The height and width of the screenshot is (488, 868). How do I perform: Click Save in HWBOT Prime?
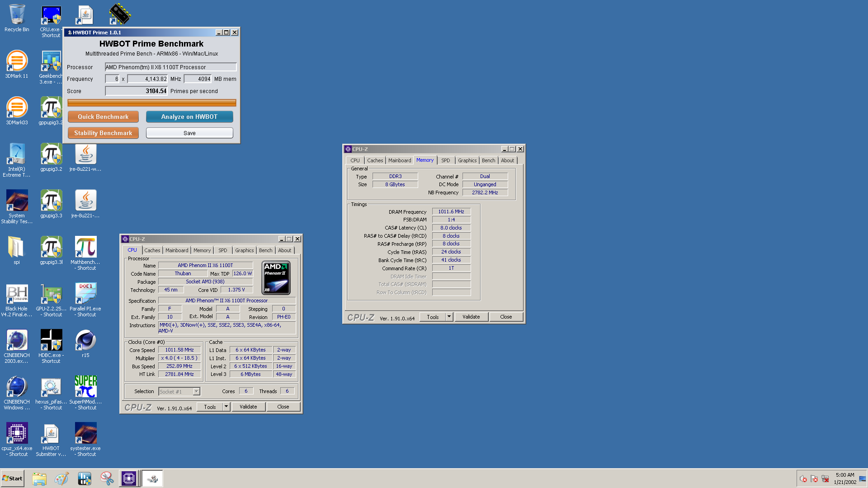[189, 133]
